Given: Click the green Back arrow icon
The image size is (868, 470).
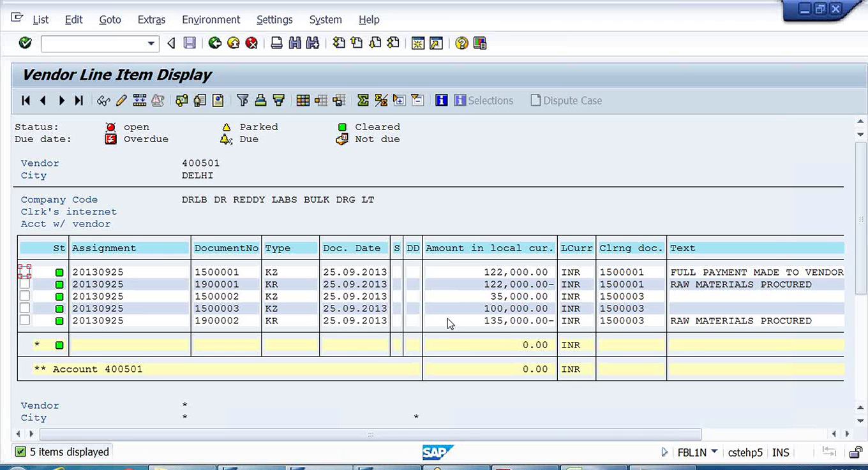Looking at the screenshot, I should tap(215, 43).
